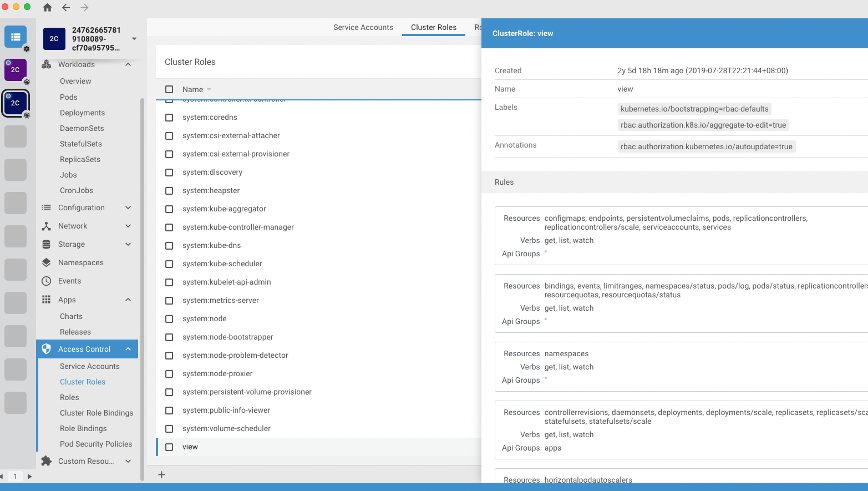Image resolution: width=868 pixels, height=491 pixels.
Task: Open the cluster catalog list icon
Action: click(x=16, y=37)
